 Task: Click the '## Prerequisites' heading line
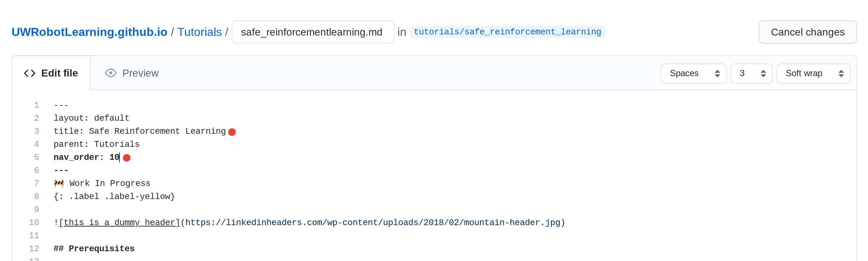(x=94, y=249)
